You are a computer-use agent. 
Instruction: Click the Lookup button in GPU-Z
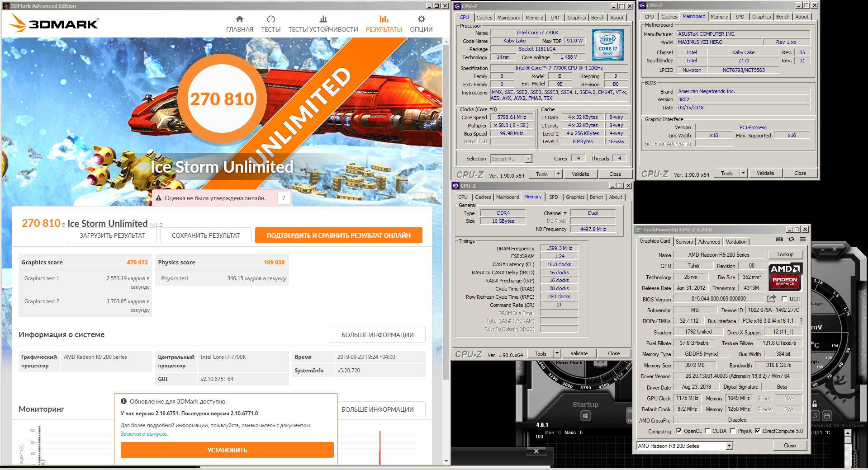[785, 254]
